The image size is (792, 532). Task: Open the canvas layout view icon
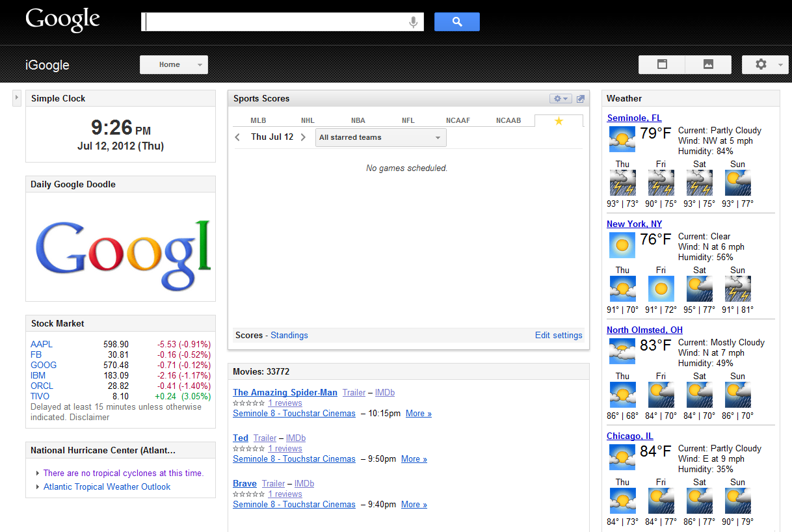pos(662,64)
